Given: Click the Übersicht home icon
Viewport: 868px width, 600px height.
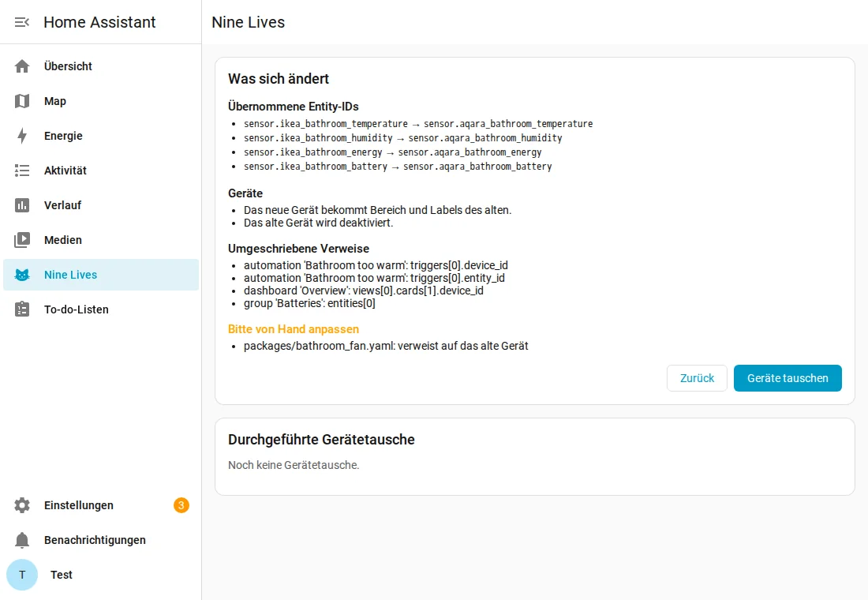Looking at the screenshot, I should pos(22,66).
